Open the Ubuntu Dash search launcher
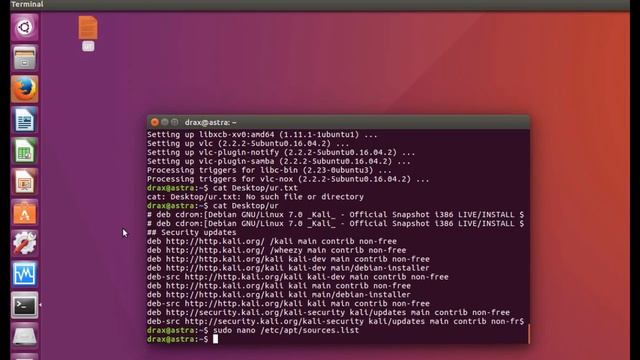 (x=24, y=27)
